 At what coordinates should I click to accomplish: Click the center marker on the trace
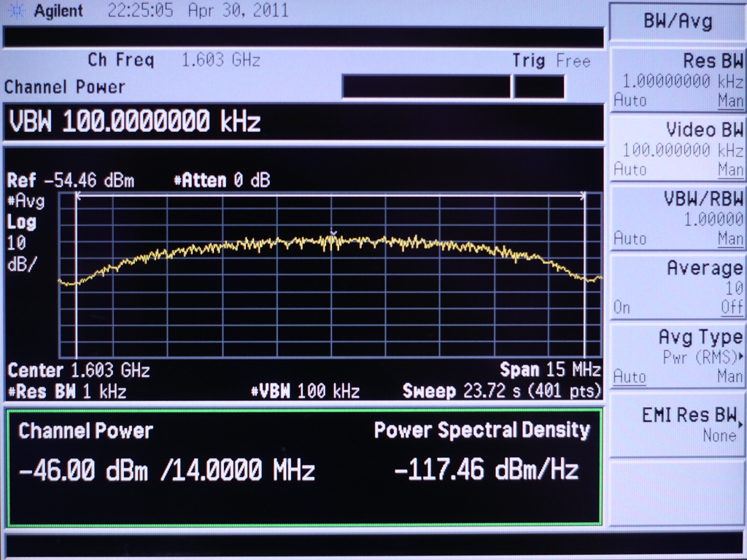(x=333, y=235)
